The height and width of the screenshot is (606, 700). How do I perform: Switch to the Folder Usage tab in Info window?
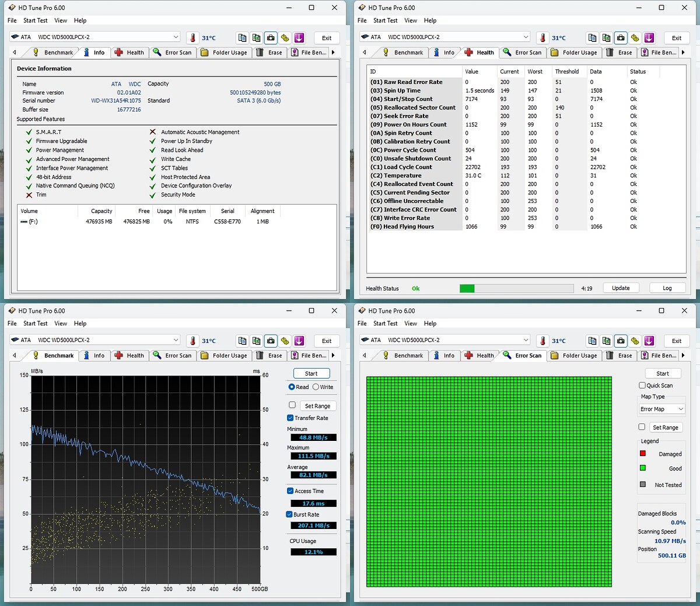[224, 52]
